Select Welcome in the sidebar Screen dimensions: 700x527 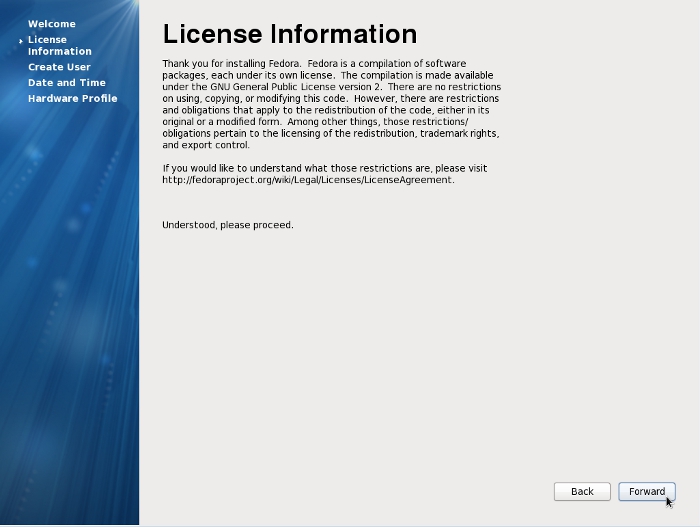(51, 24)
